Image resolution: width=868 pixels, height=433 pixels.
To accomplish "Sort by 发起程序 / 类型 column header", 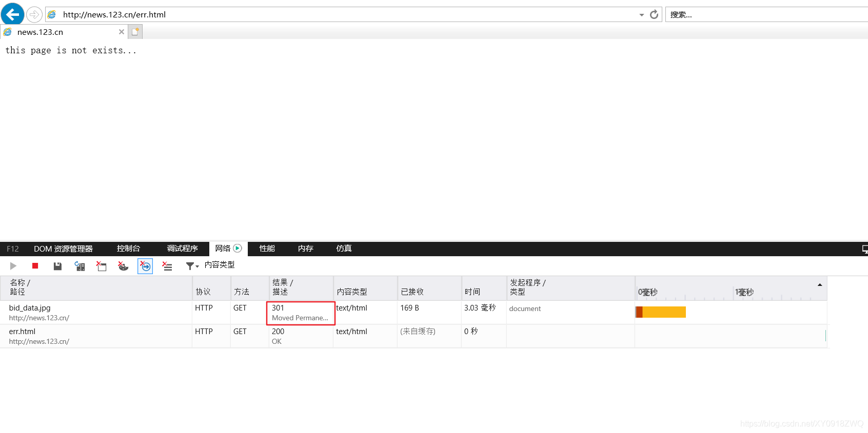I will 571,288.
